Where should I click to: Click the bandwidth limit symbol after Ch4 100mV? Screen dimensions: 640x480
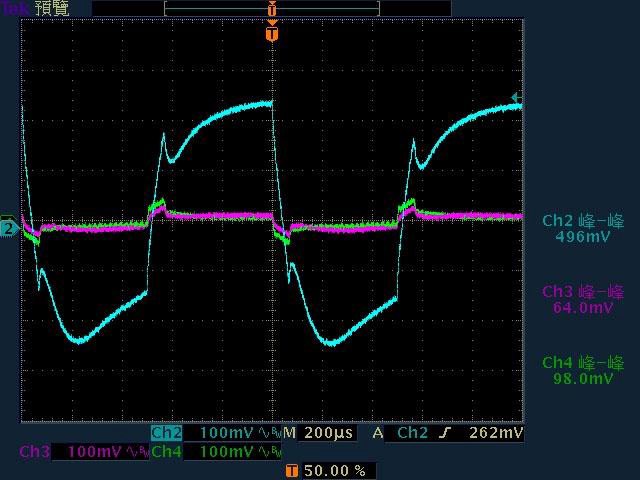click(x=267, y=452)
